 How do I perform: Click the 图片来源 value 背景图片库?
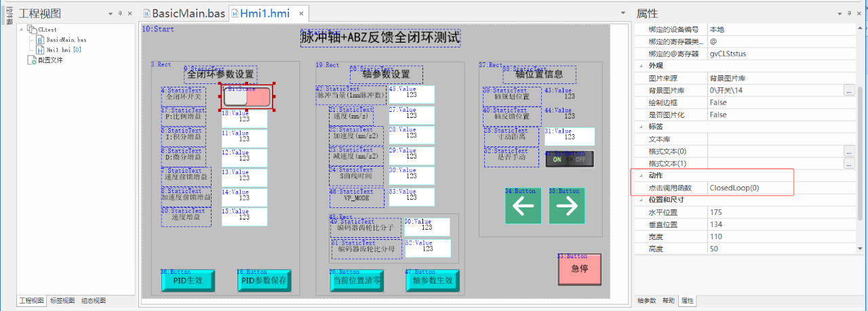click(781, 78)
